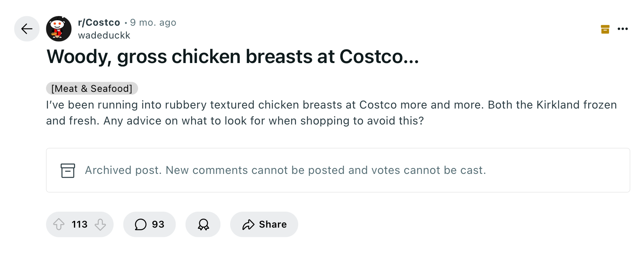Open user wadeduckk's profile

click(104, 35)
